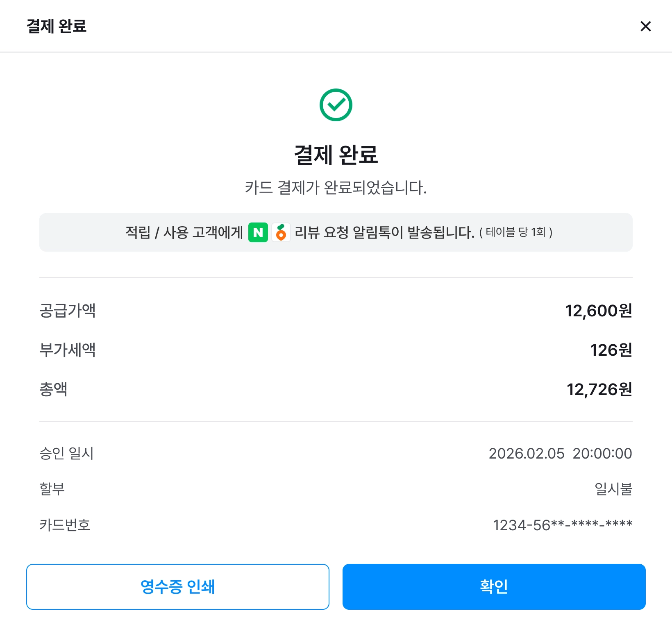672x636 pixels.
Task: Click the 테이블 당 1회 note
Action: click(516, 232)
